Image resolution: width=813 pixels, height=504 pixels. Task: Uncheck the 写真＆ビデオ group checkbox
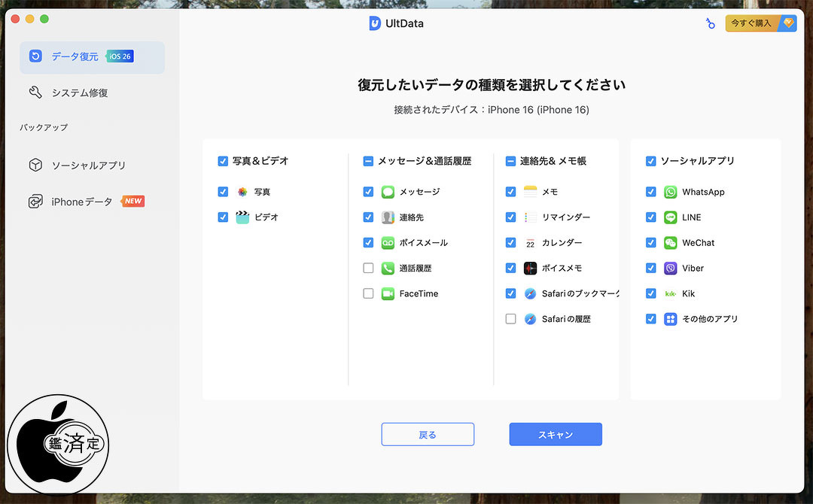pos(223,161)
